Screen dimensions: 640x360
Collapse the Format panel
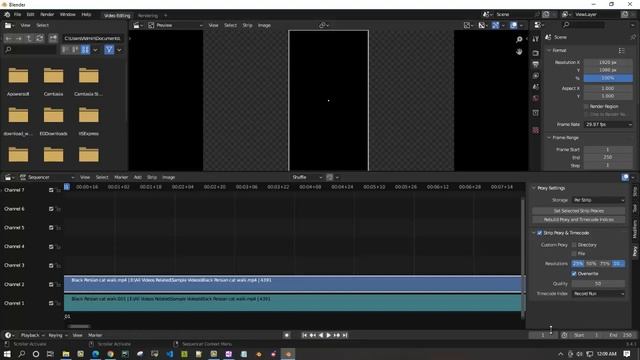coord(549,50)
